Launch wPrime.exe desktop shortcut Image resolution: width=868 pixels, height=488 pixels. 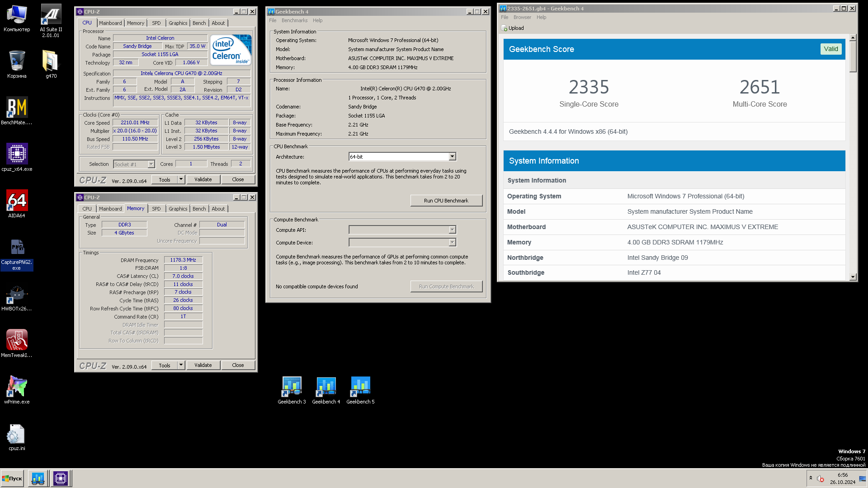click(17, 390)
